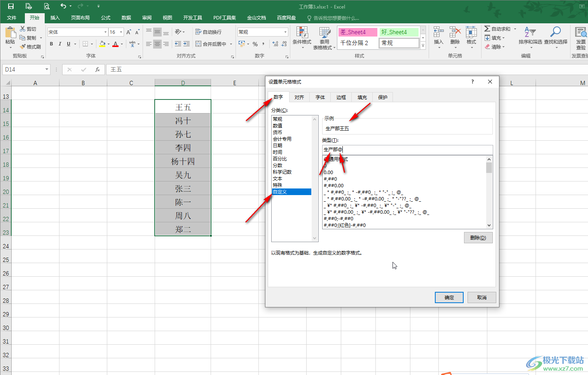Open the Font dialog launcher

point(140,57)
